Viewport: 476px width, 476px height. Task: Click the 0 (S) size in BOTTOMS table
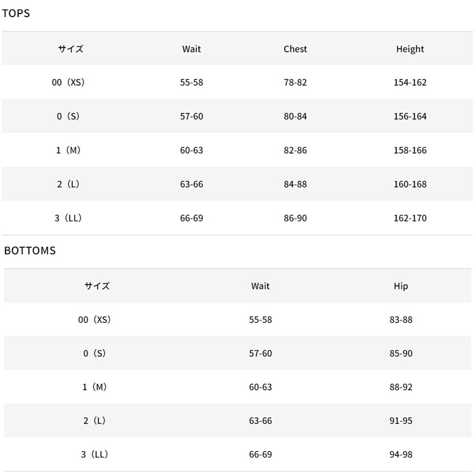(94, 353)
